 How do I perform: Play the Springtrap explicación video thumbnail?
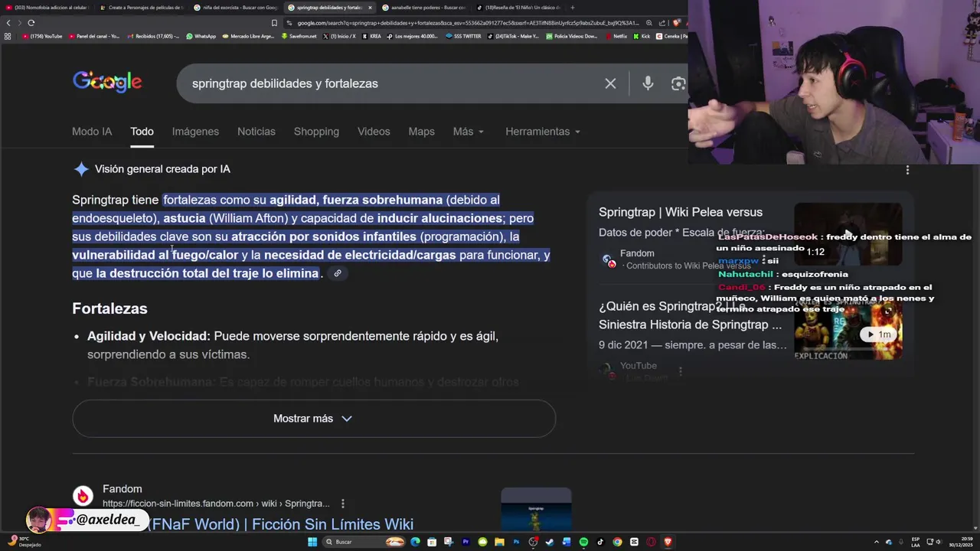848,330
